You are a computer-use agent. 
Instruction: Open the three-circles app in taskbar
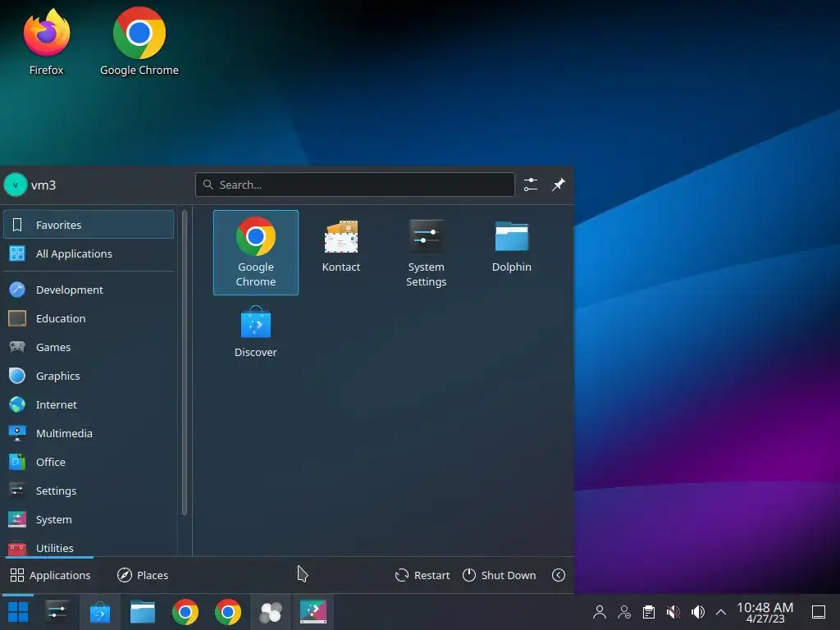click(271, 612)
